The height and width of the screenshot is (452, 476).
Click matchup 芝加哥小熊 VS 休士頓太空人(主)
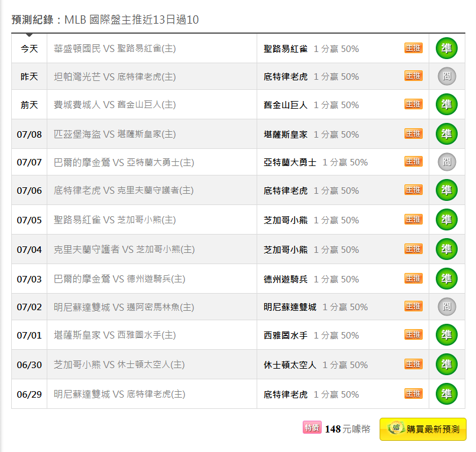(x=119, y=365)
